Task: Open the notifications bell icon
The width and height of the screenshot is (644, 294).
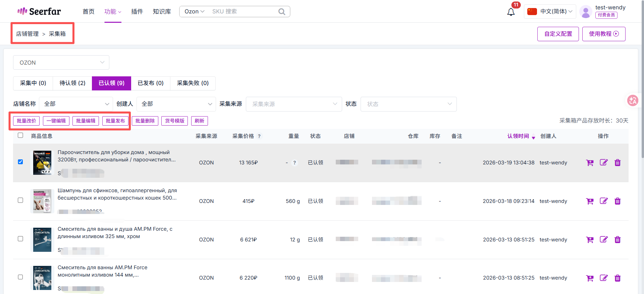Action: tap(511, 12)
